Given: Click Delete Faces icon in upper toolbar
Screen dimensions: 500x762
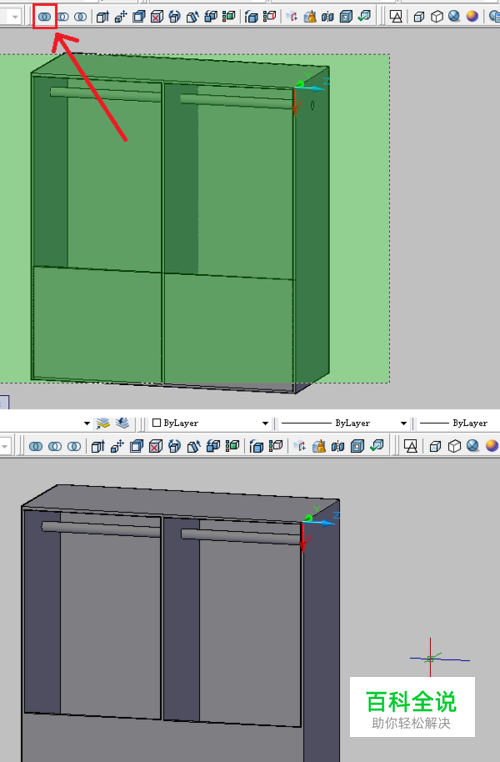Looking at the screenshot, I should point(157,17).
